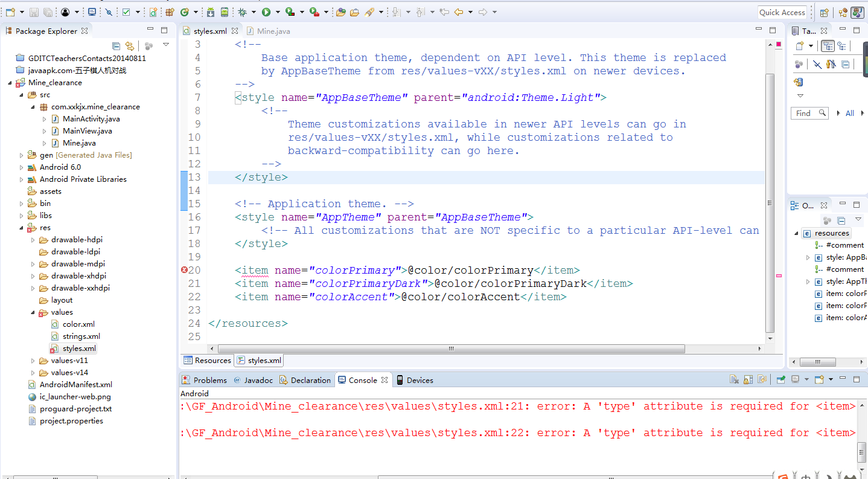Select the resources node in Outline

tap(826, 233)
